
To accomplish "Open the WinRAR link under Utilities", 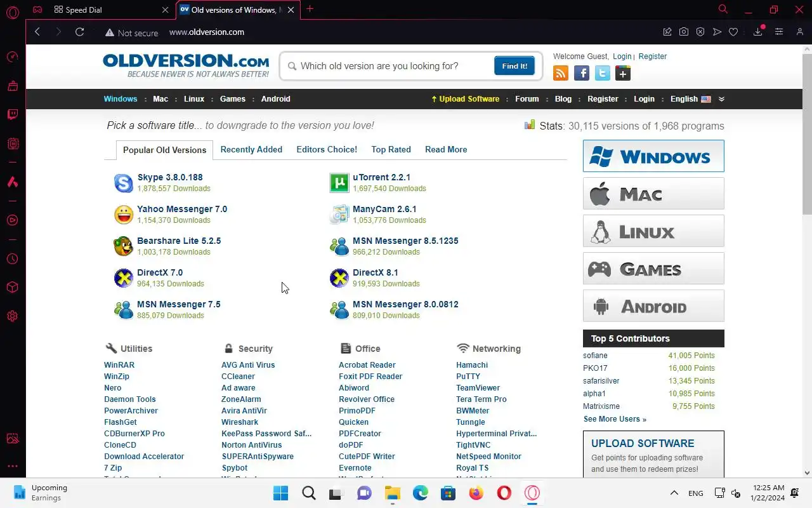I will [119, 365].
